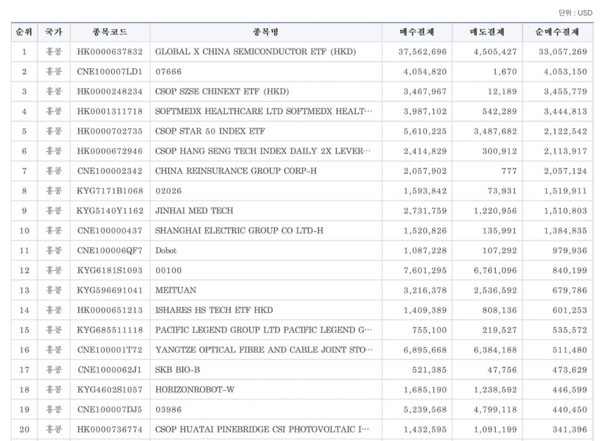Select GLOBAL X CHINA SEMICONDUCTOR ETF (HKD)

pos(255,52)
